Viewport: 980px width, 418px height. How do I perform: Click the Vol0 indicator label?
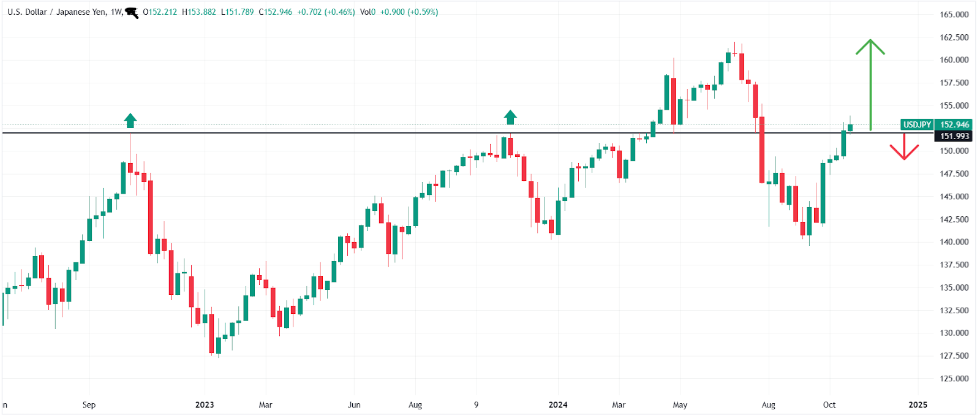[x=367, y=12]
